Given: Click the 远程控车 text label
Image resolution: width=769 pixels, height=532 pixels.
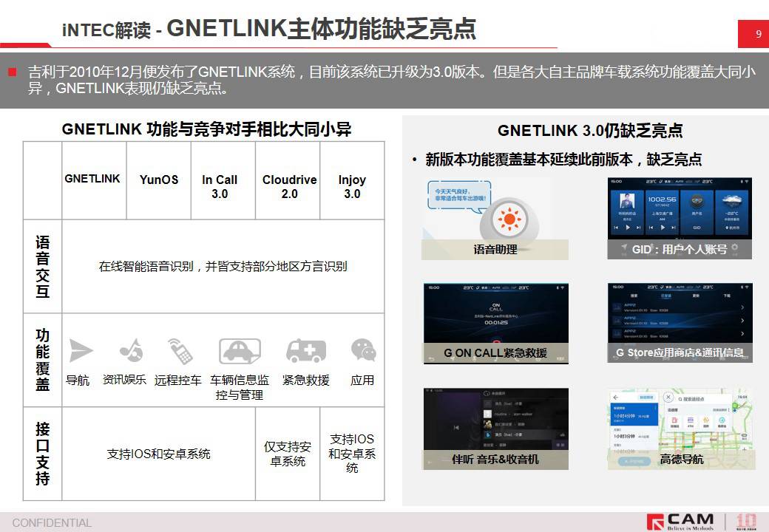Looking at the screenshot, I should tap(178, 380).
